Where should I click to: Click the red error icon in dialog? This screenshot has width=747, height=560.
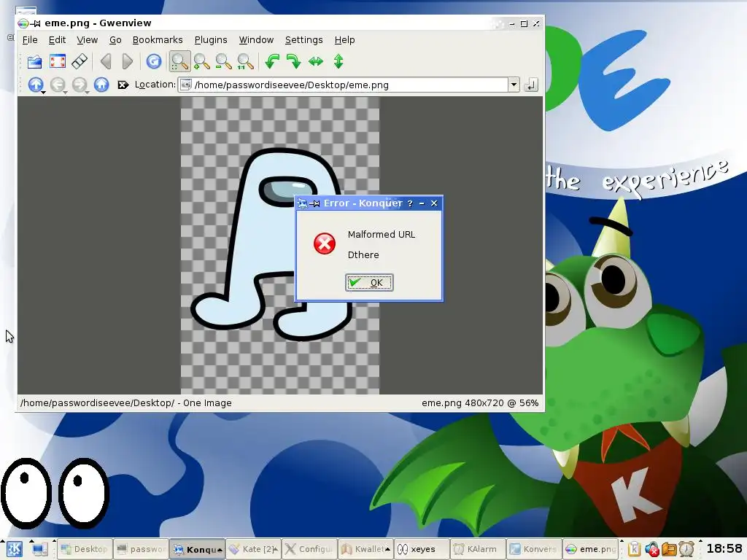point(325,244)
